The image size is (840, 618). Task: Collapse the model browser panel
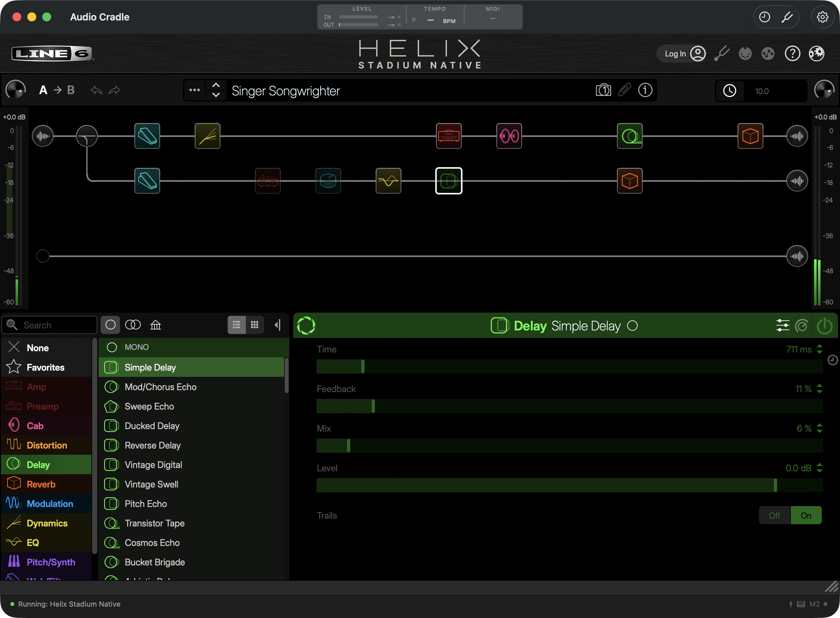(x=277, y=325)
